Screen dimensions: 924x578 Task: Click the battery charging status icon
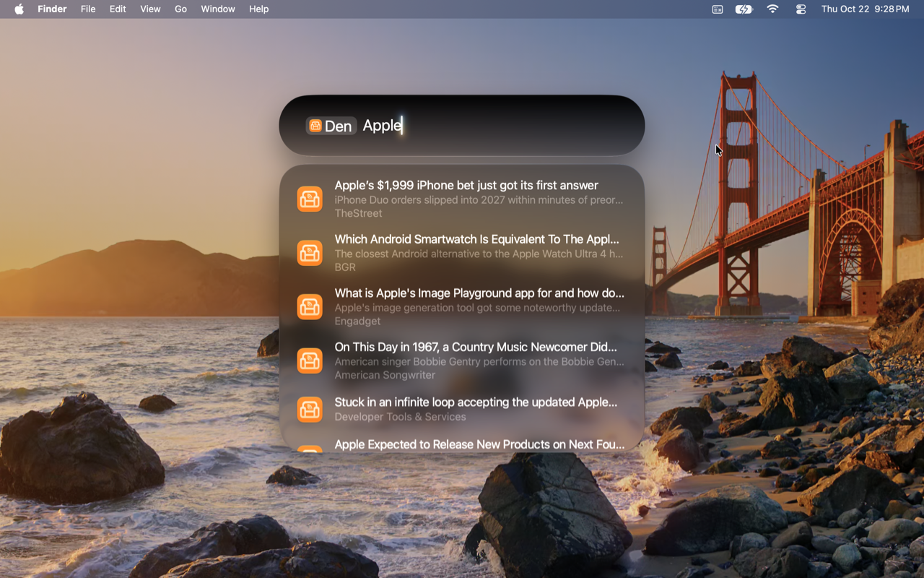(744, 9)
